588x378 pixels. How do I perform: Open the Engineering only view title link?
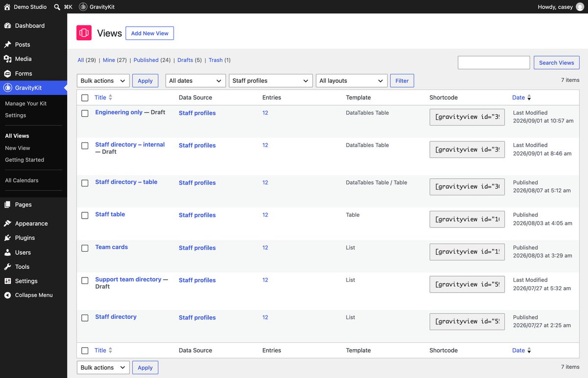[119, 112]
